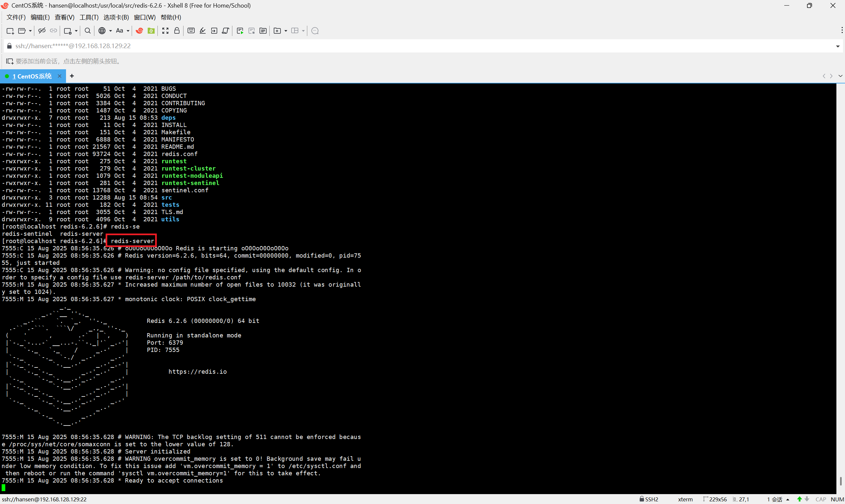This screenshot has height=504, width=845.
Task: Open the 查看(V) menu
Action: 64,17
